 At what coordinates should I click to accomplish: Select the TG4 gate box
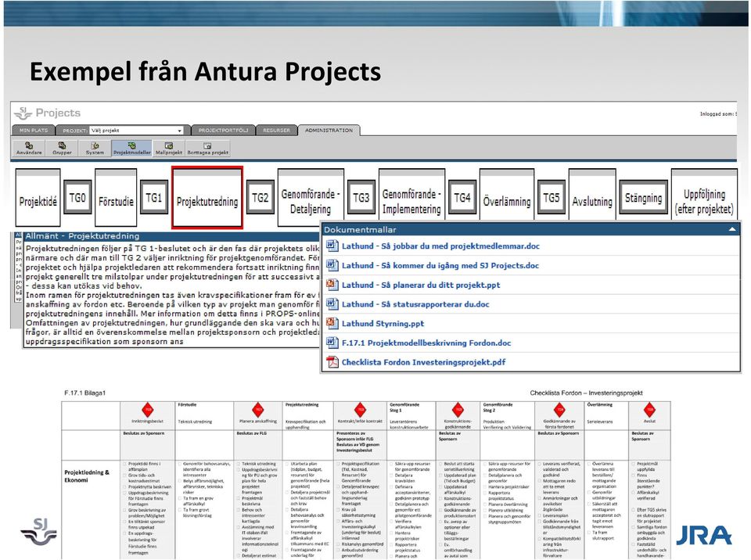pos(462,197)
